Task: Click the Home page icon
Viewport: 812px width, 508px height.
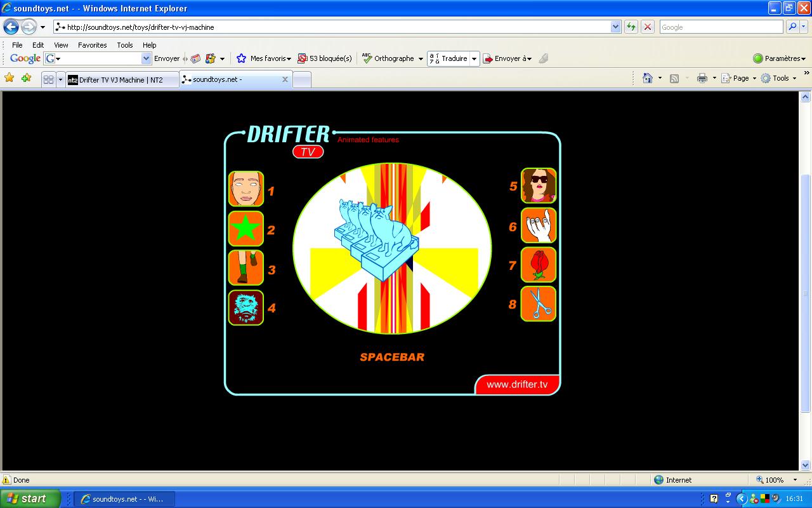Action: [648, 78]
